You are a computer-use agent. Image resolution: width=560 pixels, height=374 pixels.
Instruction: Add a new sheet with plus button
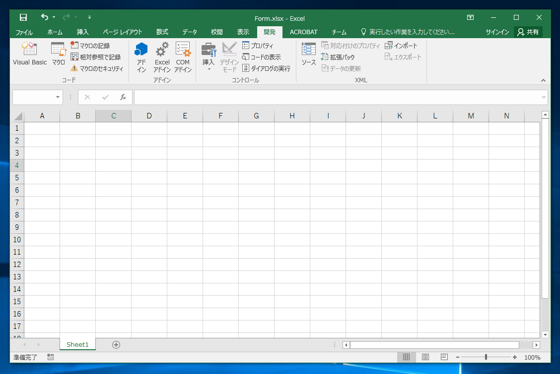point(116,345)
